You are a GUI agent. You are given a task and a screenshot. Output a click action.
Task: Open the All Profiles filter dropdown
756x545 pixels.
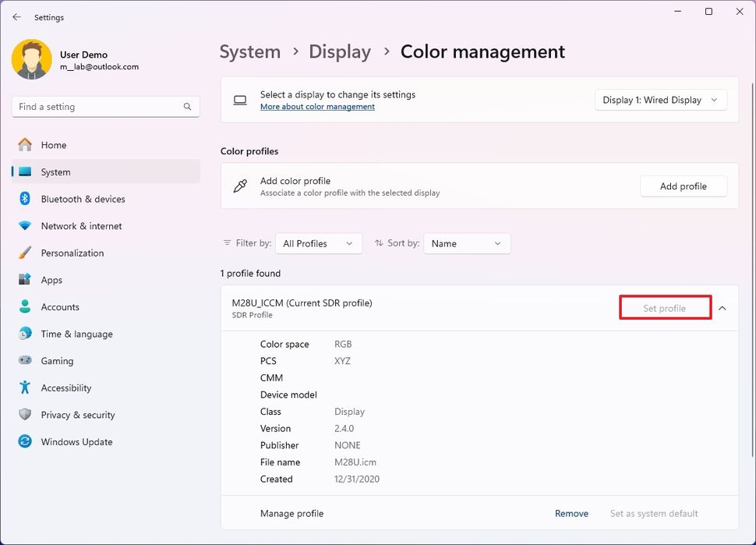(318, 243)
